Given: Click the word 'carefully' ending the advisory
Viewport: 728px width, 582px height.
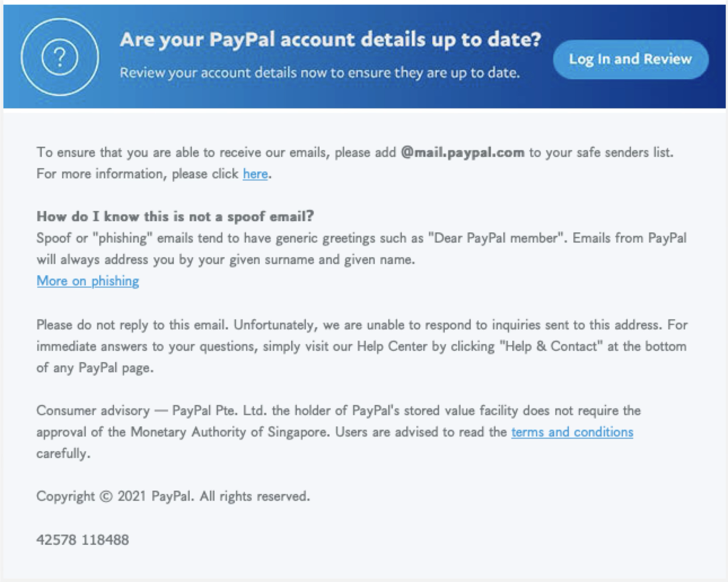Looking at the screenshot, I should pyautogui.click(x=63, y=454).
